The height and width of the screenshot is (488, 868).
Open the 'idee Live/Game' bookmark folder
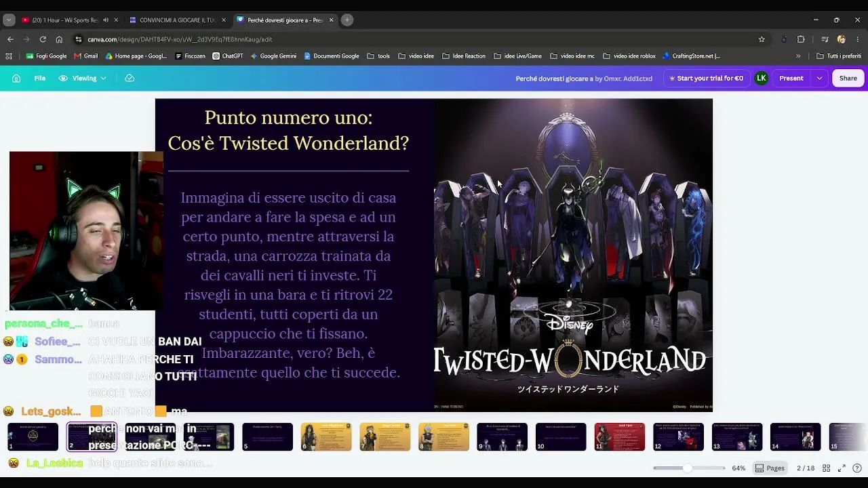(x=517, y=56)
